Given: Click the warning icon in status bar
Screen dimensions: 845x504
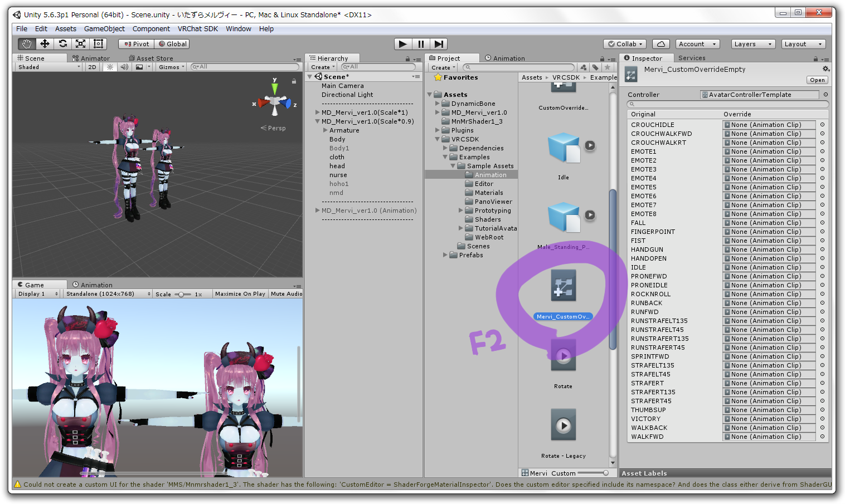Looking at the screenshot, I should pos(17,485).
